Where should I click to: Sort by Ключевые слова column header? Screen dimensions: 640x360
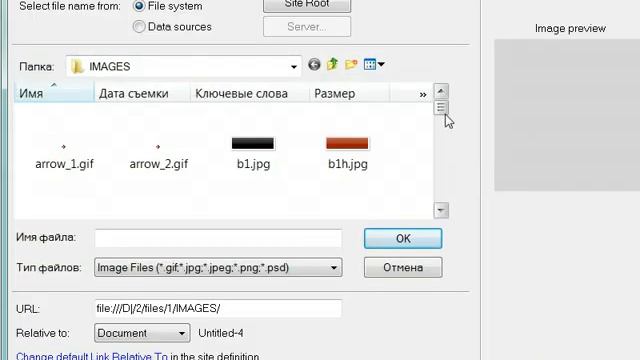click(250, 93)
